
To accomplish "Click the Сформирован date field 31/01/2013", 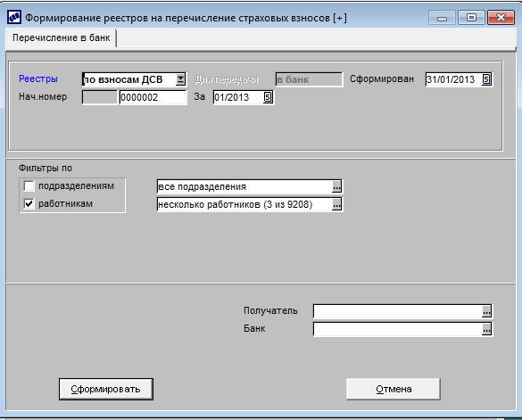I will 459,79.
